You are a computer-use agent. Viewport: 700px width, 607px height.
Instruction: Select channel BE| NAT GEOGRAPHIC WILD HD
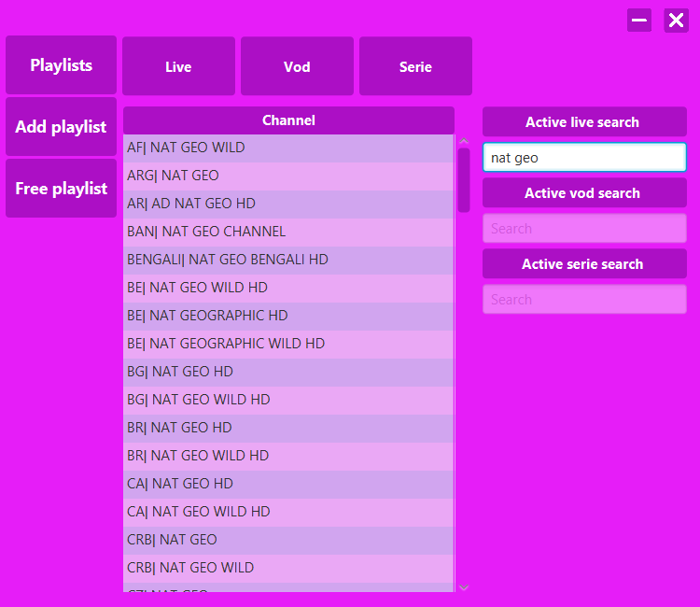point(288,344)
